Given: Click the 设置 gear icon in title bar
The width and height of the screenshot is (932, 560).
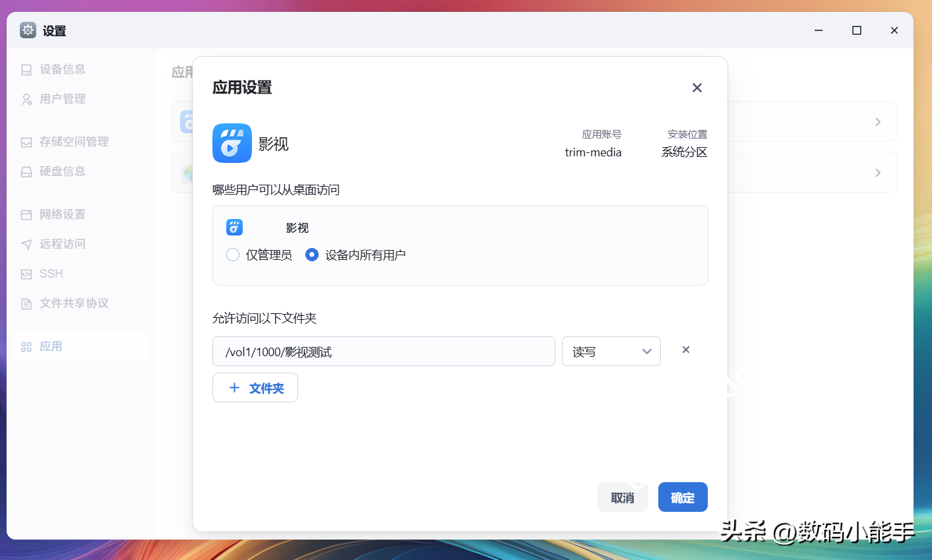Looking at the screenshot, I should [28, 30].
